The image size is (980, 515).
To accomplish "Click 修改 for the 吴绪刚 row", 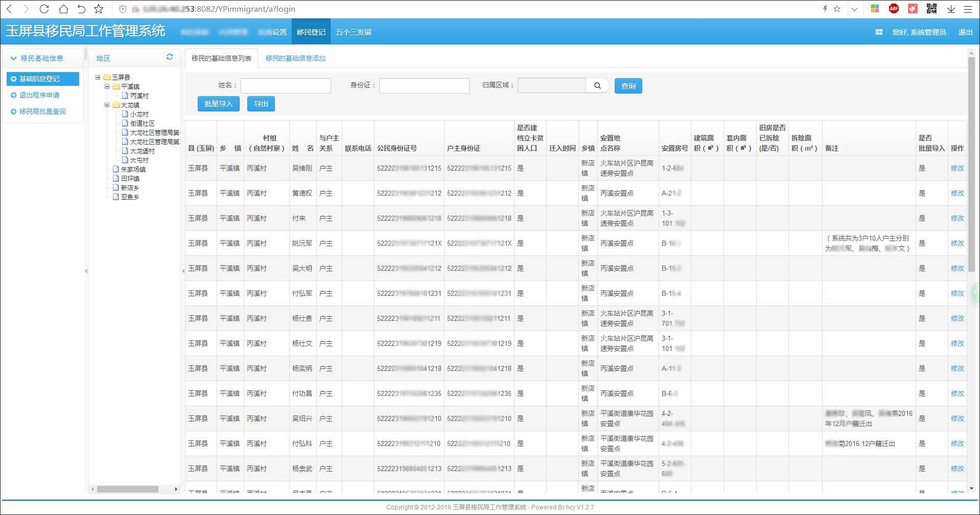I will [957, 168].
